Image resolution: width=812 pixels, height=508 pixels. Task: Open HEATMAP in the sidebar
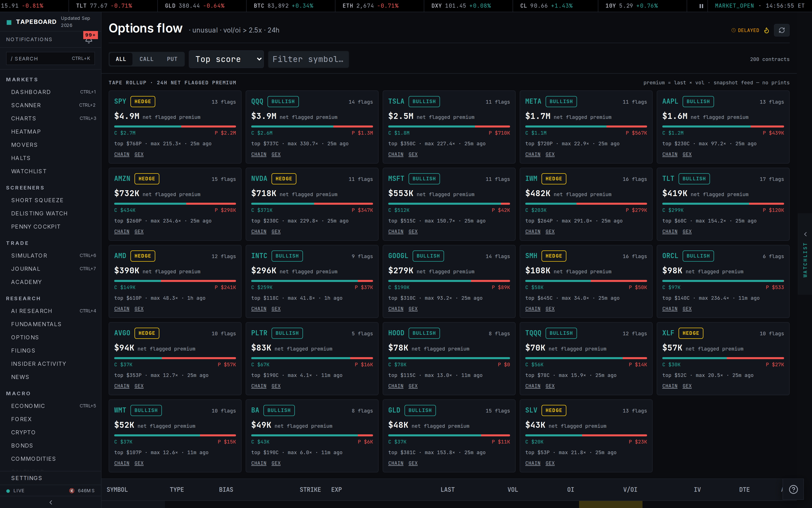point(51,132)
